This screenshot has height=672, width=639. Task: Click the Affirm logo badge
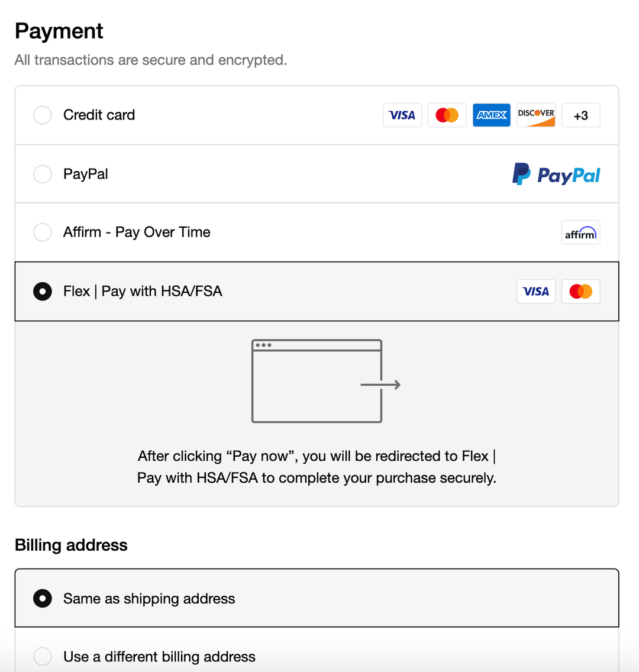tap(580, 232)
